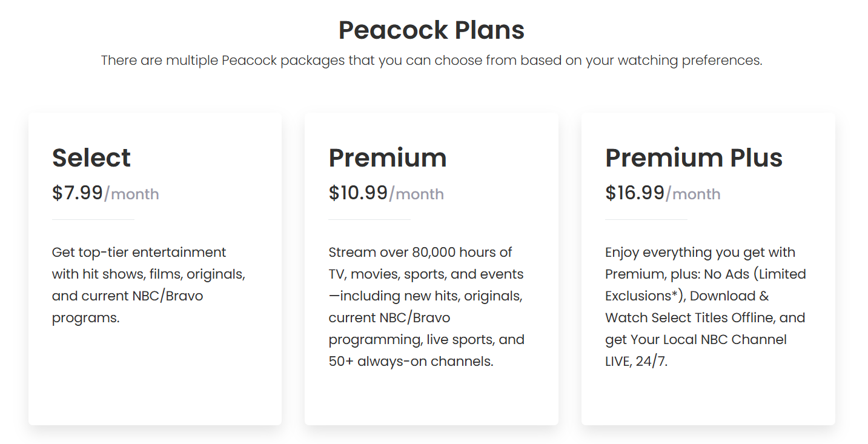Click "/month" beside the $10.99 price
The image size is (868, 444).
(416, 194)
